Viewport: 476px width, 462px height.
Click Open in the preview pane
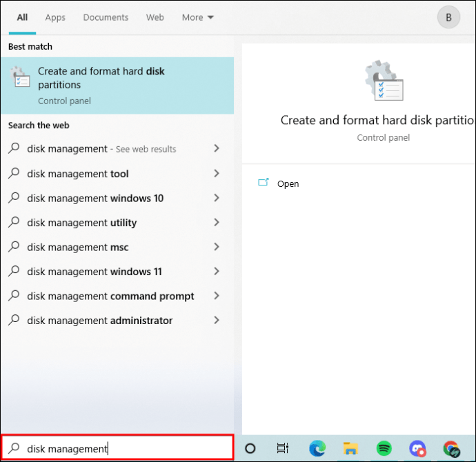tap(288, 184)
